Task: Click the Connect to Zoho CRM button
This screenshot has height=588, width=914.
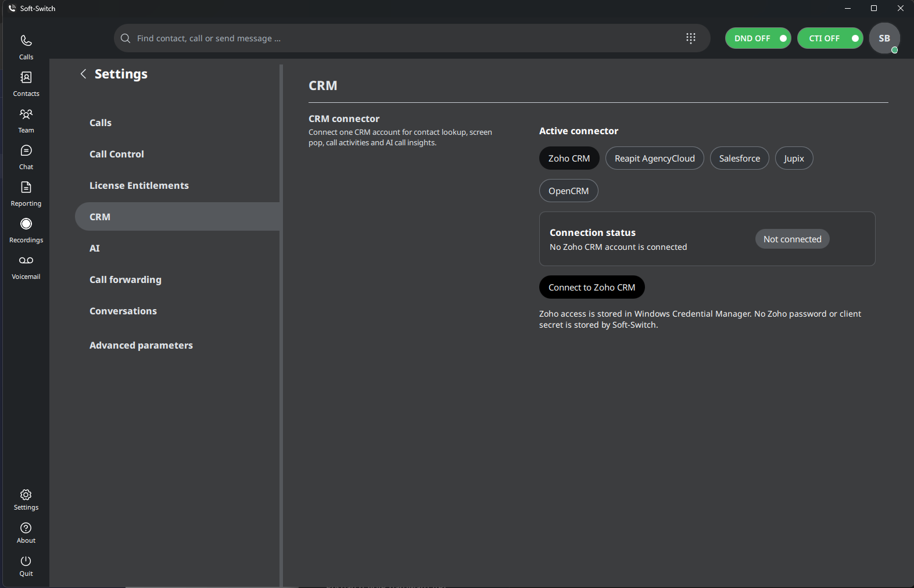Action: coord(592,287)
